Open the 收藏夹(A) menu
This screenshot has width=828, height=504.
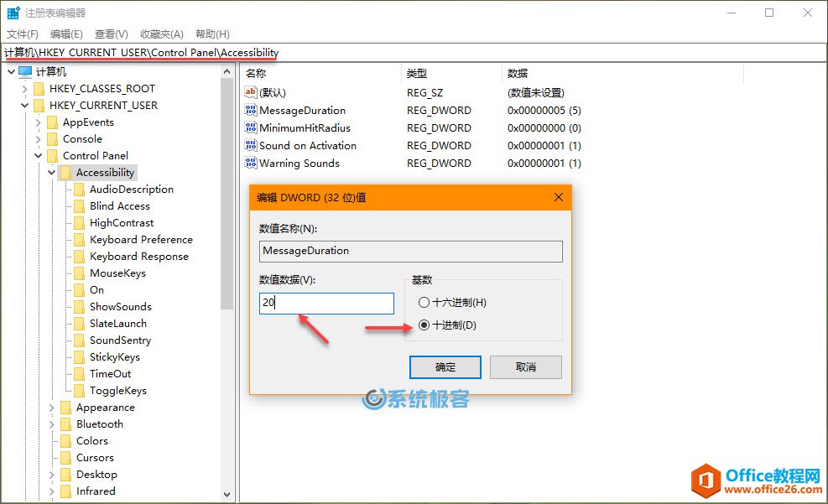point(162,34)
